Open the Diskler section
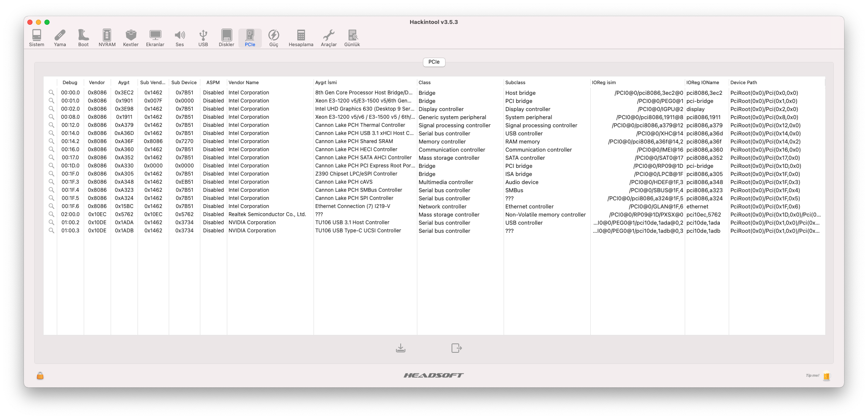This screenshot has height=419, width=868. coord(226,38)
